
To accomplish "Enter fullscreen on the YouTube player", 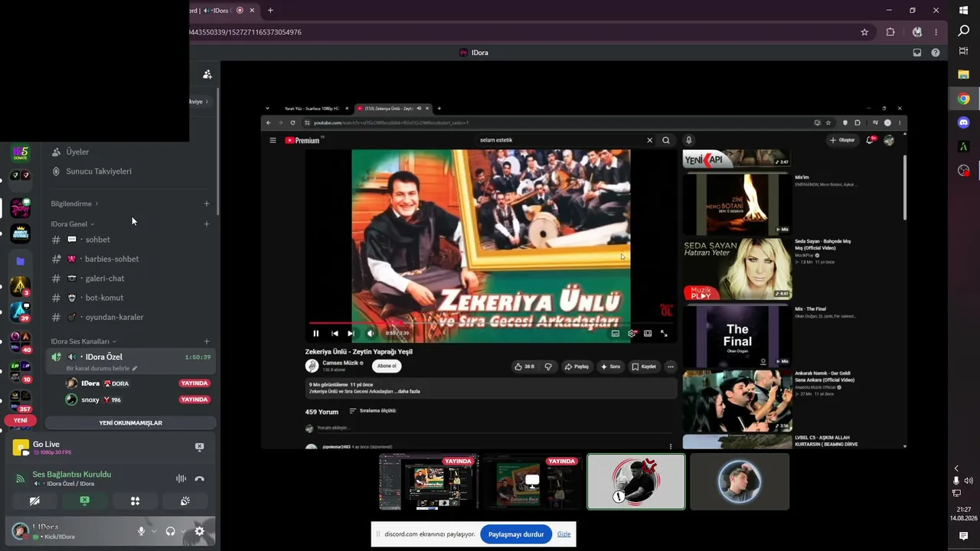I will point(664,334).
